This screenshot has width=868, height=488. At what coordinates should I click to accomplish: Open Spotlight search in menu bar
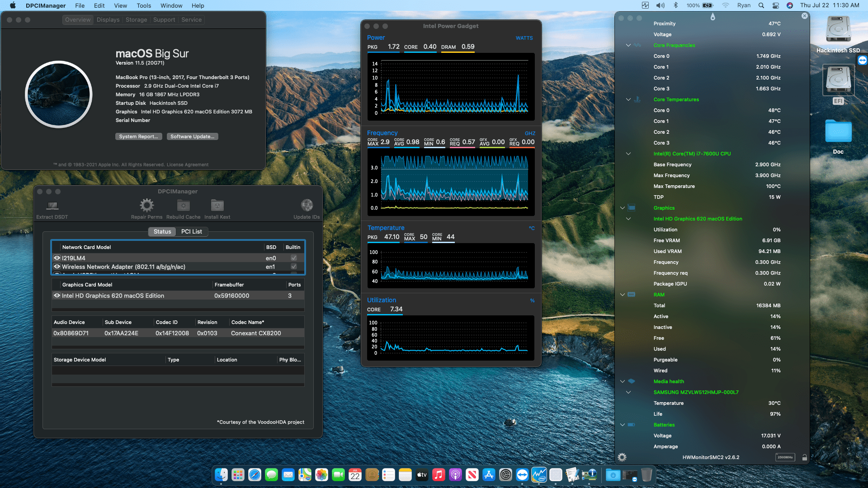point(761,5)
